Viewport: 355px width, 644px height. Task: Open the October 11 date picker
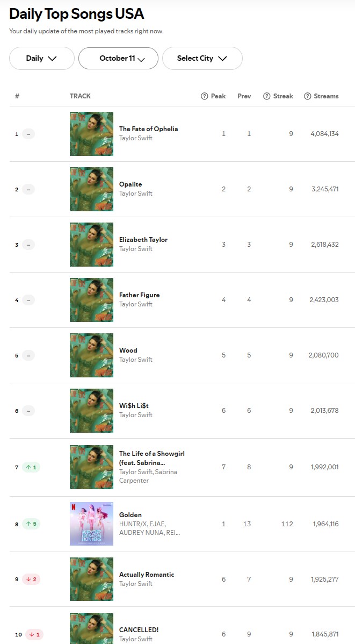118,59
